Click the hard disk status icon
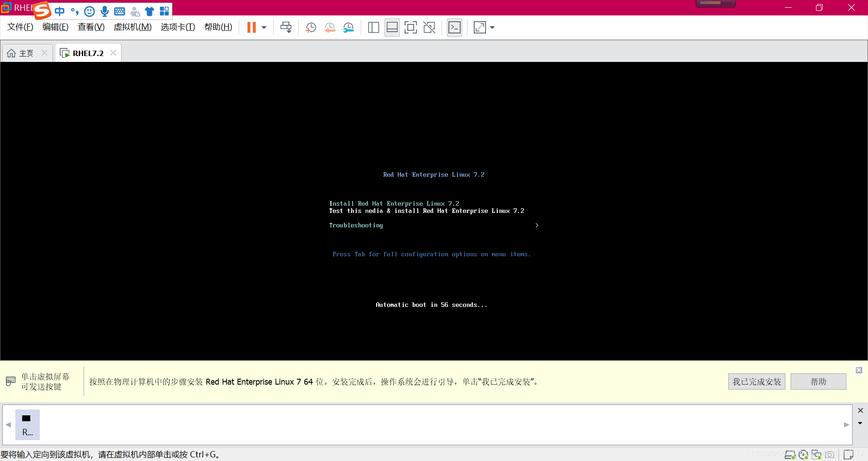Image resolution: width=868 pixels, height=461 pixels. pos(790,455)
